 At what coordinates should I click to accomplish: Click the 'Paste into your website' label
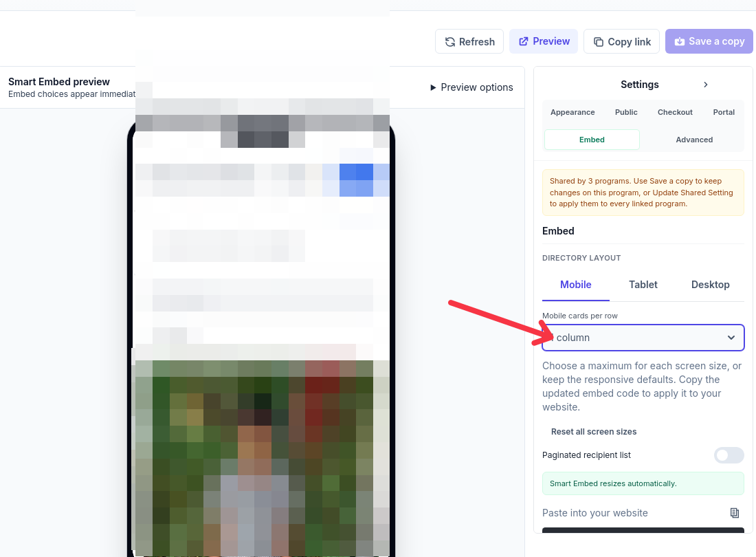(595, 513)
